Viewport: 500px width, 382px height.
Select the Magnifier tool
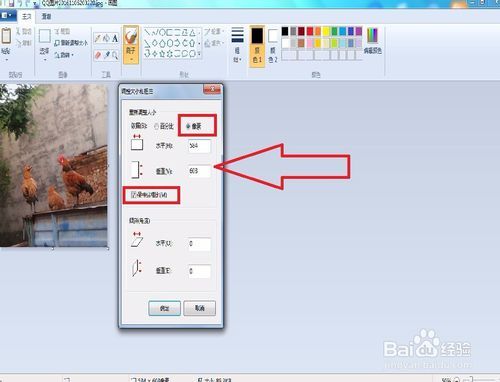pos(115,55)
